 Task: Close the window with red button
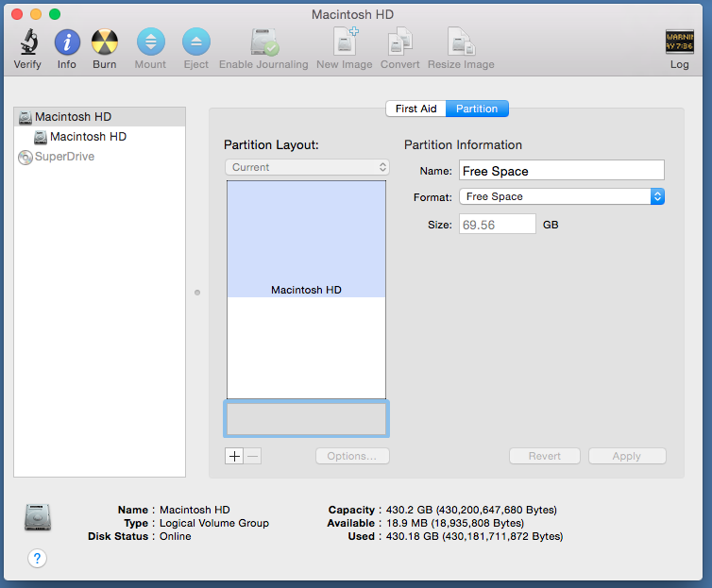point(17,14)
